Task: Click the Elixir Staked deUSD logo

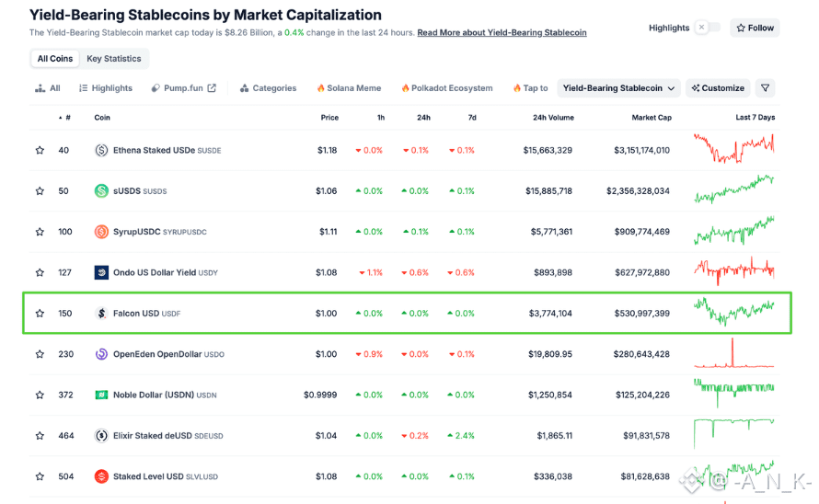Action: 101,436
